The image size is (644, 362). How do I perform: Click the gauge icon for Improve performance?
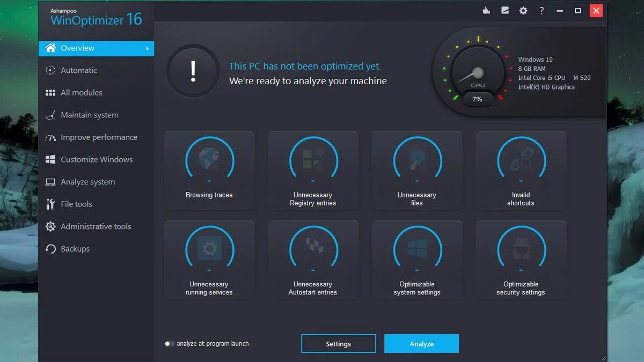point(50,137)
